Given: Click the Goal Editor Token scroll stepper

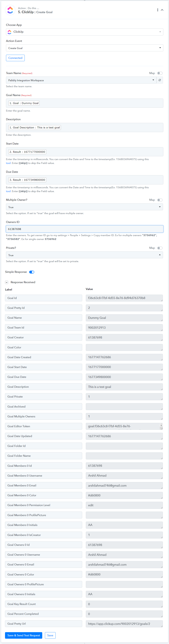Looking at the screenshot, I should [x=161, y=425].
